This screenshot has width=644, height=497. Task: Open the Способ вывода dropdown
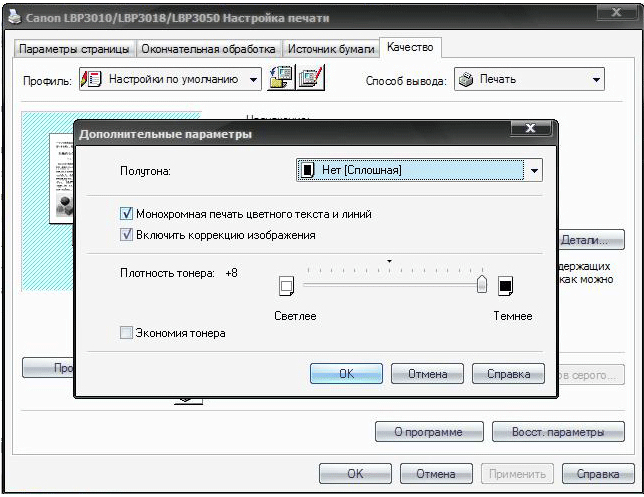[x=596, y=80]
